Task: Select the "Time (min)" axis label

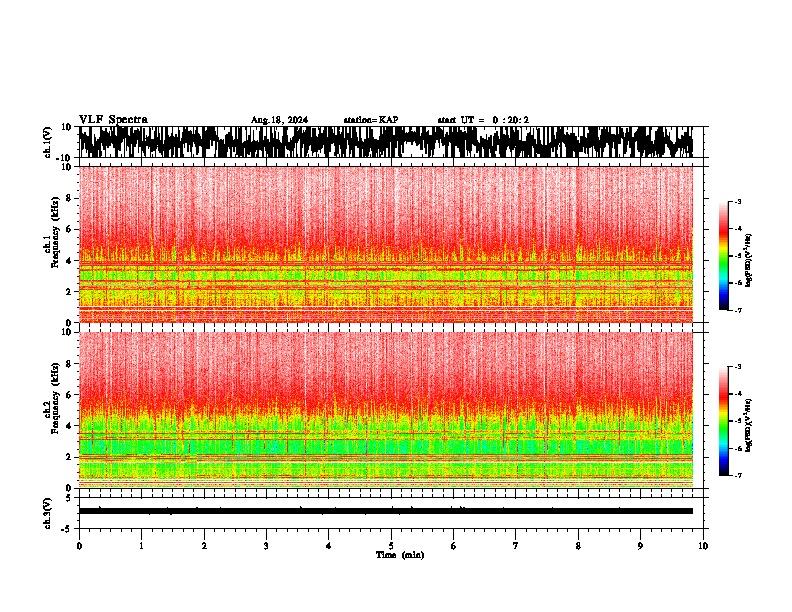Action: click(x=400, y=555)
